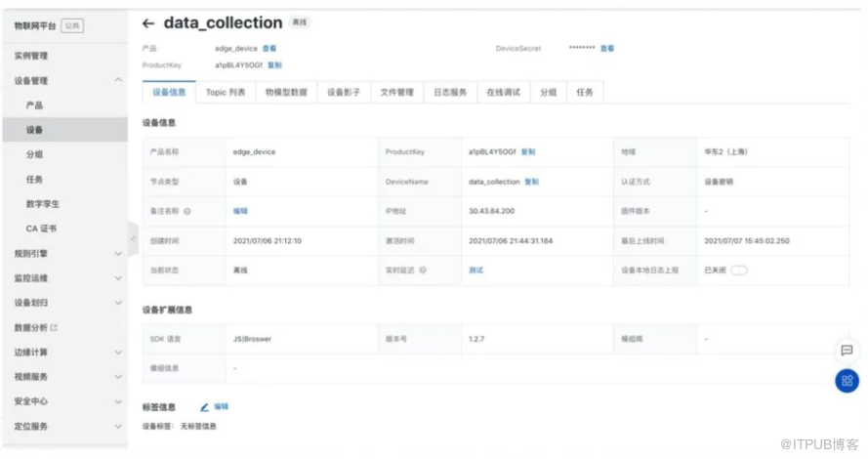The height and width of the screenshot is (459, 868).
Task: Select 数字孪生 in the sidebar
Action: [43, 204]
